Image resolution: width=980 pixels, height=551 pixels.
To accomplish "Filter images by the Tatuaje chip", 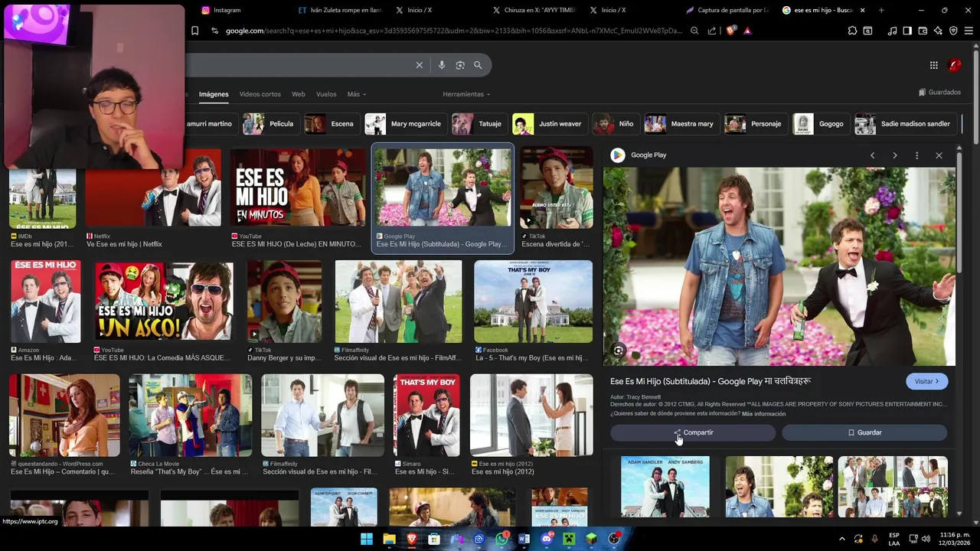I will (x=479, y=124).
